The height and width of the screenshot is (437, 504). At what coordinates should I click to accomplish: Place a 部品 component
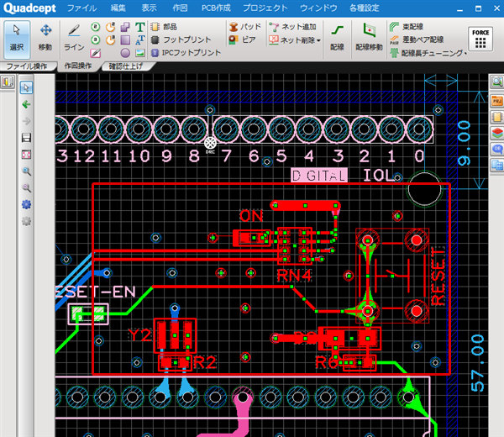(164, 27)
